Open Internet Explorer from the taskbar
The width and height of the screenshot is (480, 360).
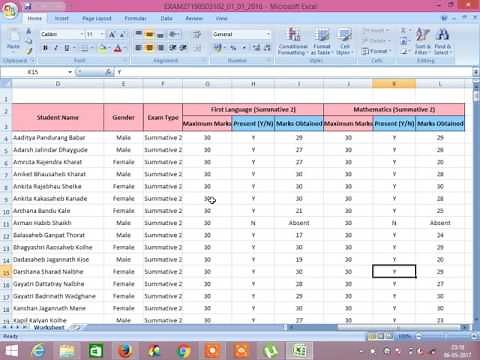39,351
